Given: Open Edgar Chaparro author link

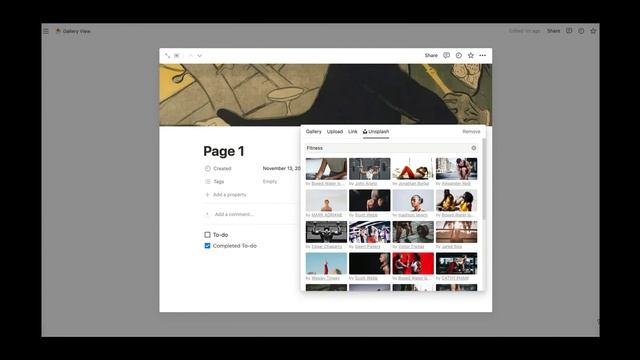Looking at the screenshot, I should point(327,247).
